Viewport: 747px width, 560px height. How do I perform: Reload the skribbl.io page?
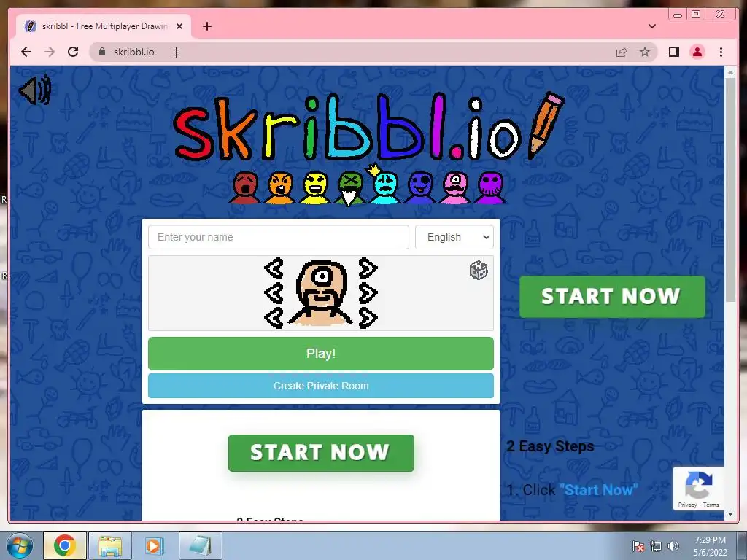tap(73, 52)
